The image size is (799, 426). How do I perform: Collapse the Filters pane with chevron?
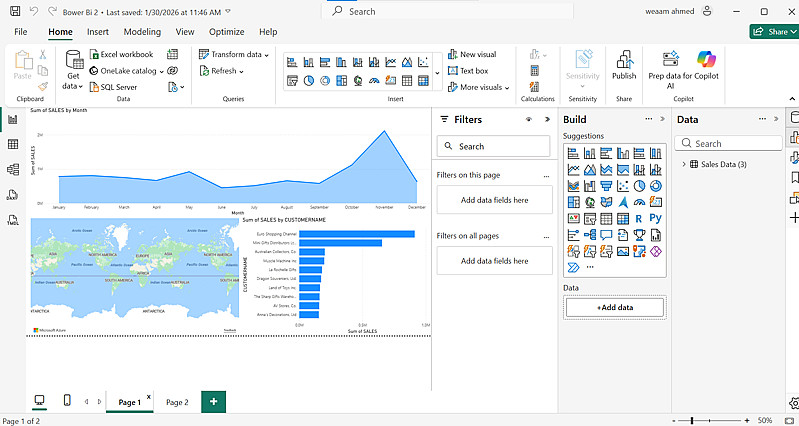point(547,119)
